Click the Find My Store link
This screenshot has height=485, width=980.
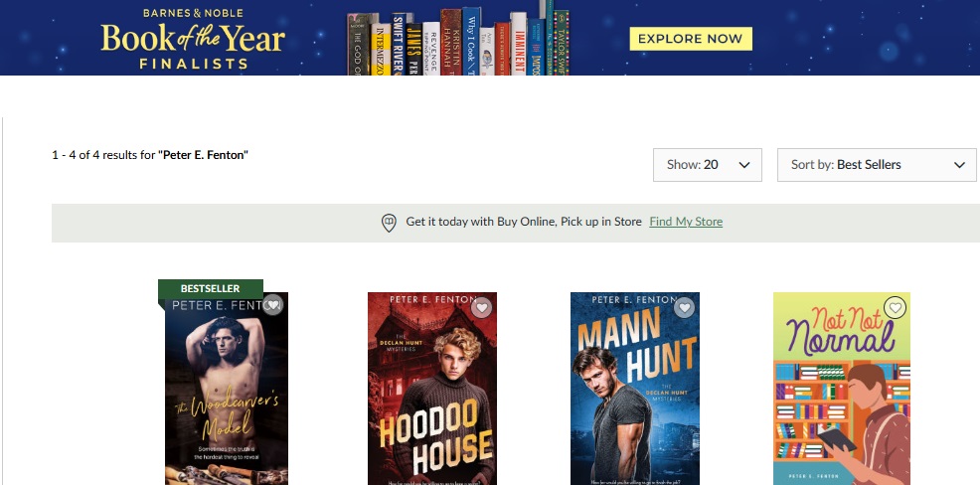[x=686, y=222]
